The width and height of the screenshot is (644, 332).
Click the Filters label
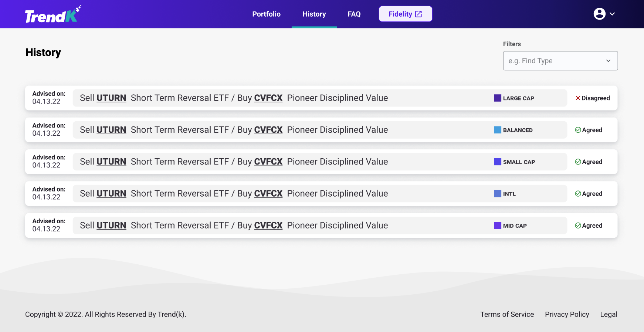512,44
